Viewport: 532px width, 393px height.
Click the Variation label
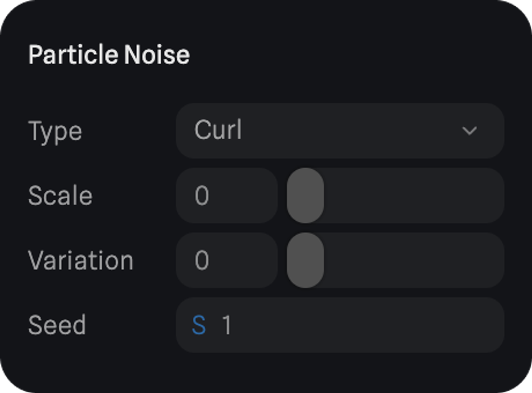[81, 261]
